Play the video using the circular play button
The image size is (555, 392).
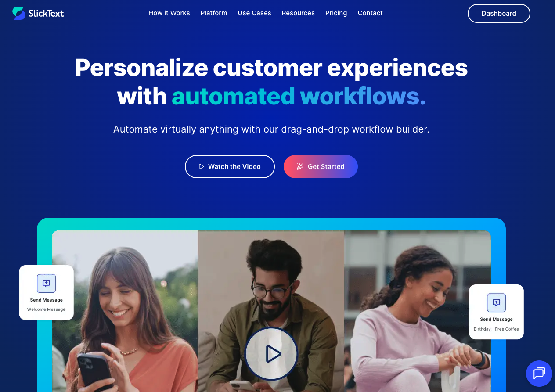(x=271, y=353)
